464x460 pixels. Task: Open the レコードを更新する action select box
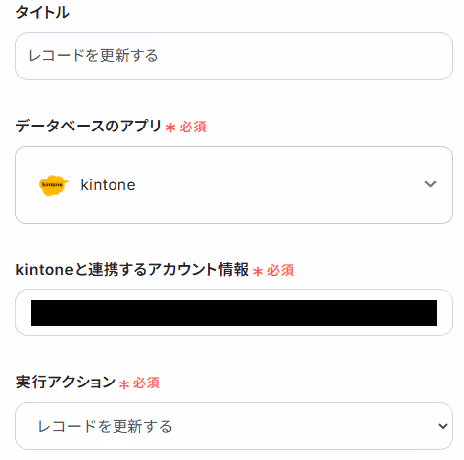tap(234, 426)
